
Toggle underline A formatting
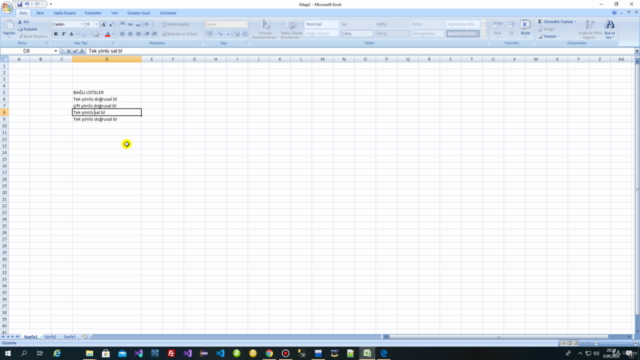(71, 34)
